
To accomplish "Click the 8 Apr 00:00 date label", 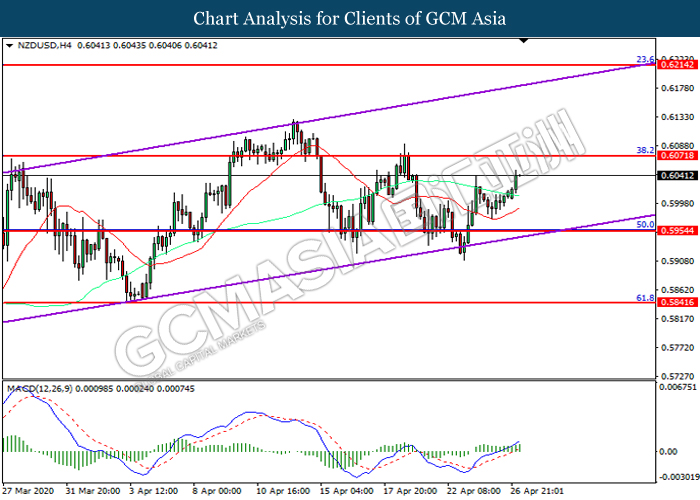I will (217, 491).
